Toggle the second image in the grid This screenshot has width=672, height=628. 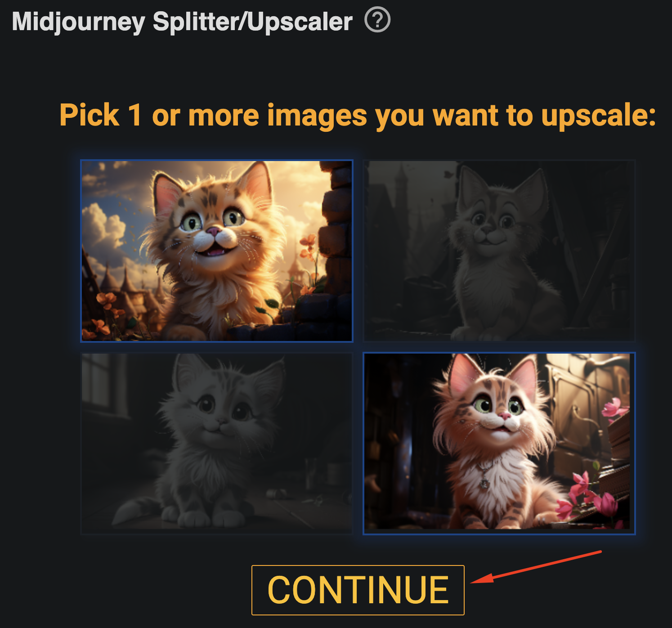pos(499,251)
